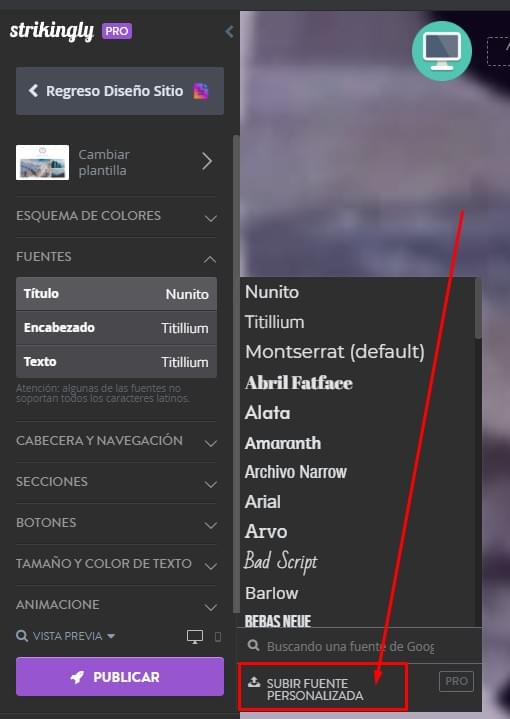Collapse the sidebar with the arrow icon
510x719 pixels.
229,32
